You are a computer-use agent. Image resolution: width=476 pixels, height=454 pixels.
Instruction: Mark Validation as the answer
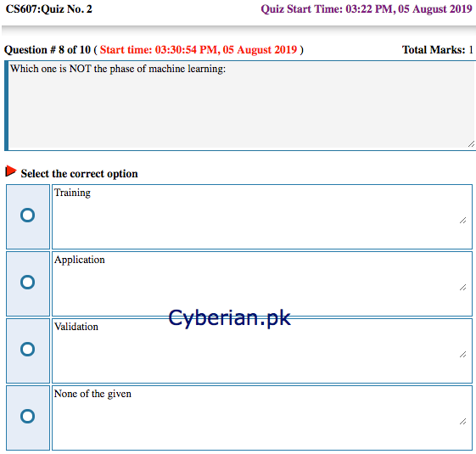pyautogui.click(x=28, y=350)
